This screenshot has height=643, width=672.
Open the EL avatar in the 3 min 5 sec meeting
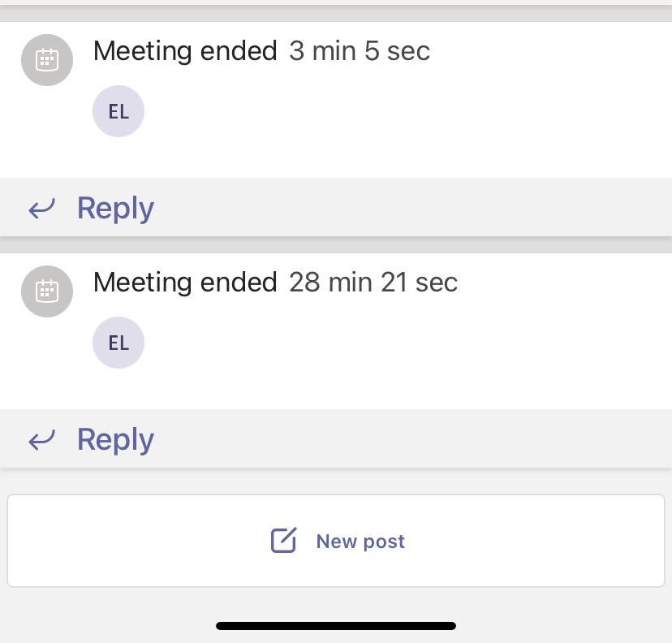pos(118,111)
